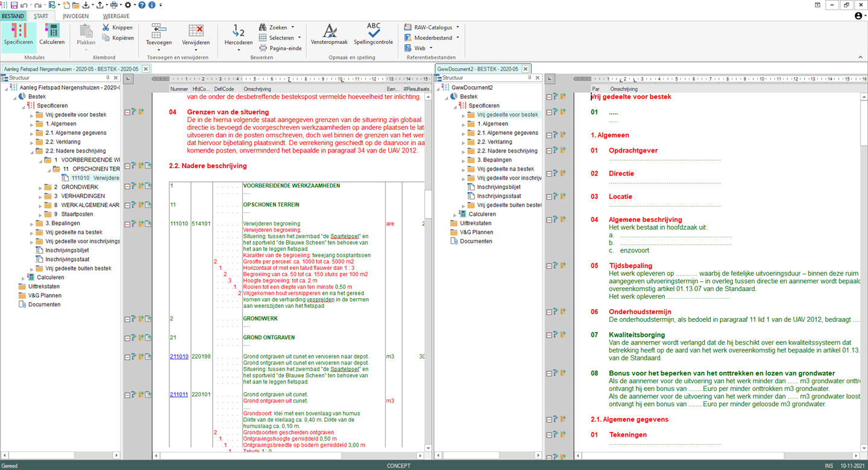Collapse '2.2. Nadere beschrijving' in left tree
The height and width of the screenshot is (470, 868).
click(33, 151)
